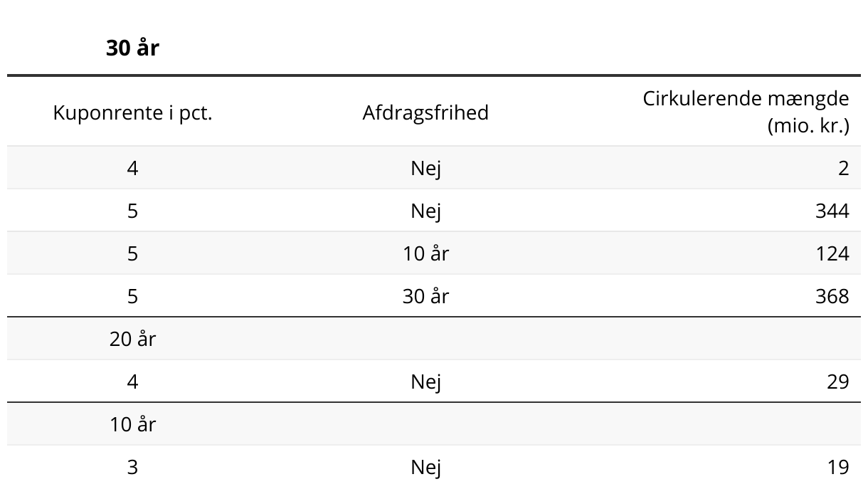Select the "10 år" section row label
Viewport: 868px width, 494px height.
[132, 424]
